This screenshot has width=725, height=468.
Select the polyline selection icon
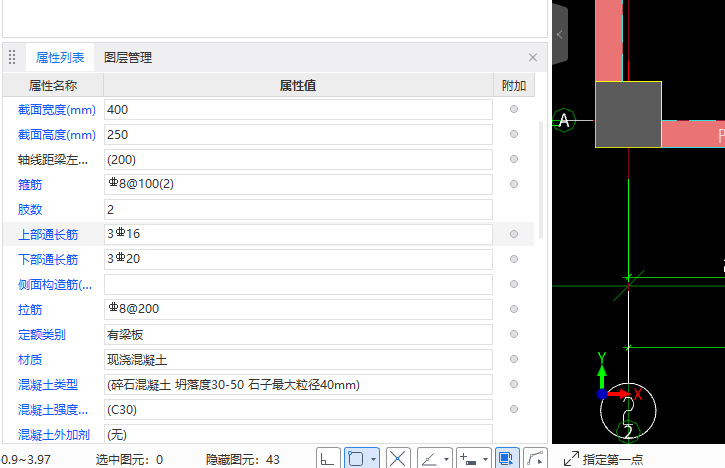(x=535, y=459)
